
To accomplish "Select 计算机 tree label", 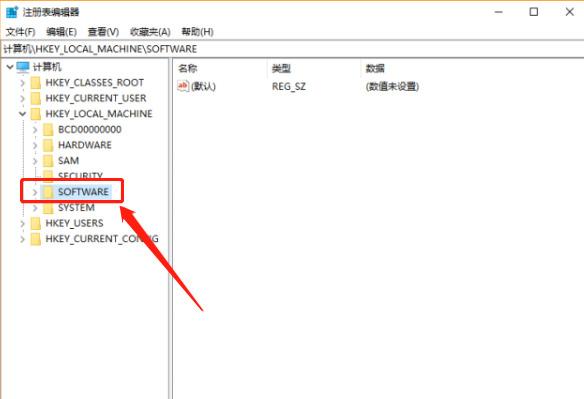I will [x=47, y=67].
